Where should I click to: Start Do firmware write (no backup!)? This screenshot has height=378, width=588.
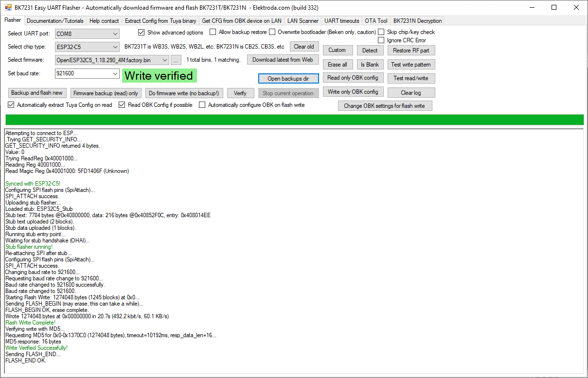pos(184,93)
